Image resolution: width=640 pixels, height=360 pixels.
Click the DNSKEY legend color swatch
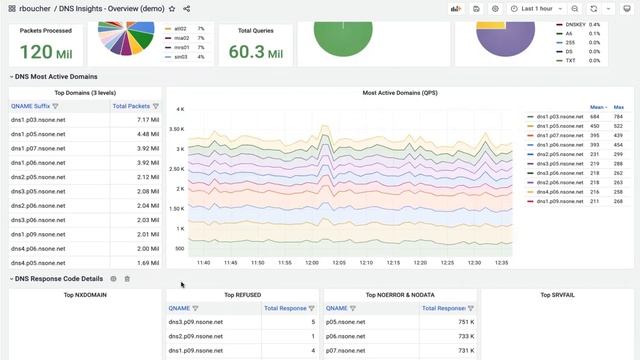(x=559, y=25)
